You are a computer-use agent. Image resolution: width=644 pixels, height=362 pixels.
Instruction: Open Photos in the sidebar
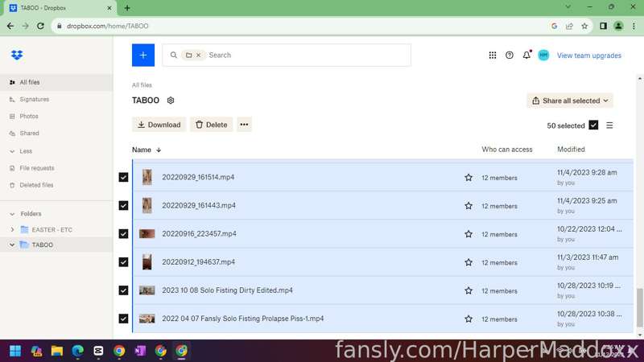29,116
